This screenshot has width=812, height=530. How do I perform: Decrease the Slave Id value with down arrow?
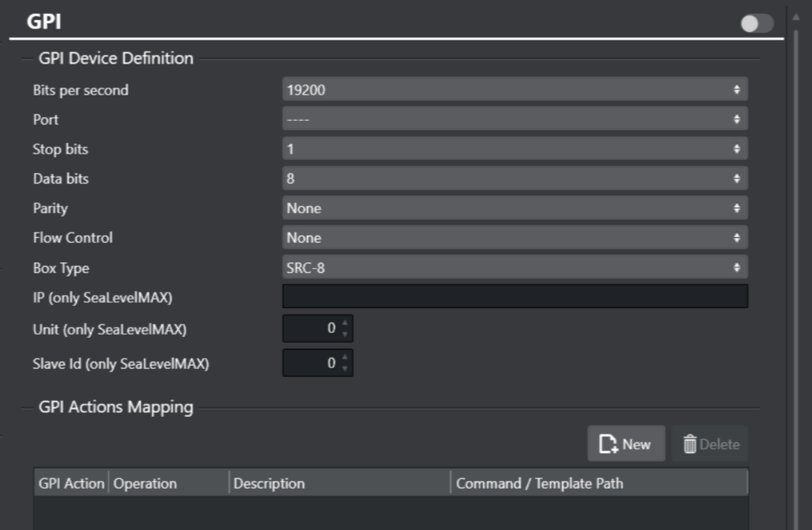coord(345,369)
